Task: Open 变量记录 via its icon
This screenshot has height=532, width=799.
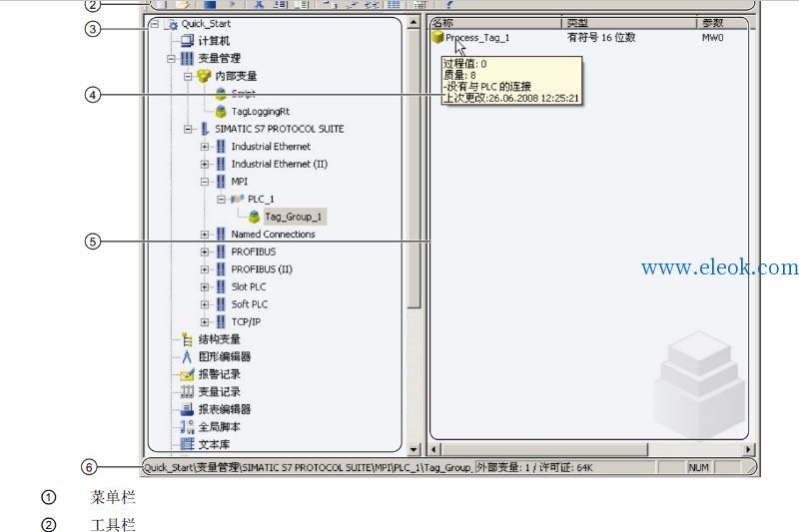Action: [x=187, y=392]
